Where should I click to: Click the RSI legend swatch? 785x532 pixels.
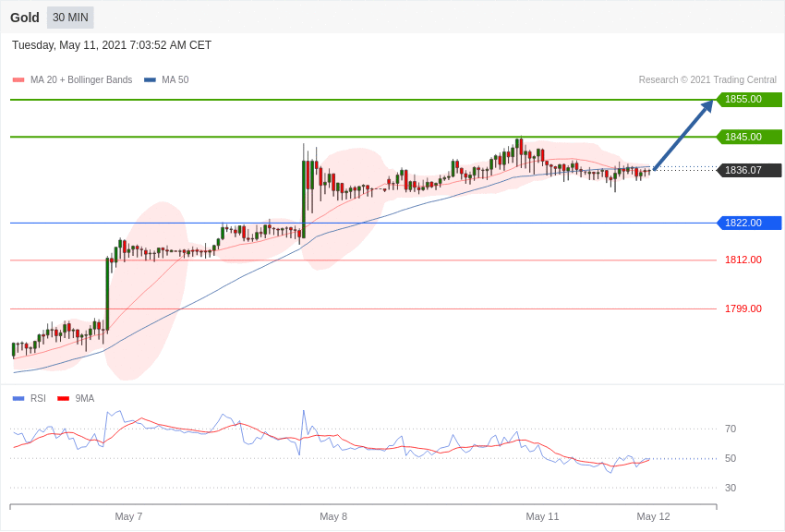point(18,398)
